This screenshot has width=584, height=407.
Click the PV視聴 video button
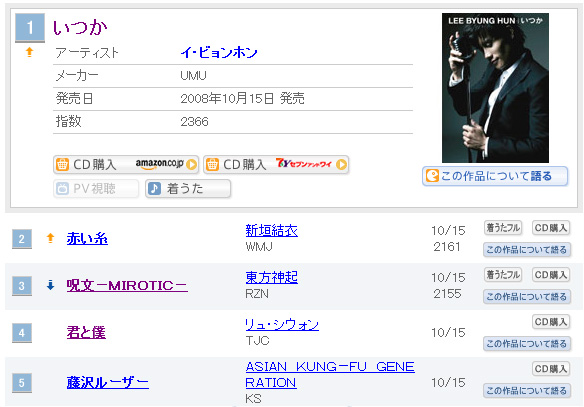pyautogui.click(x=96, y=188)
